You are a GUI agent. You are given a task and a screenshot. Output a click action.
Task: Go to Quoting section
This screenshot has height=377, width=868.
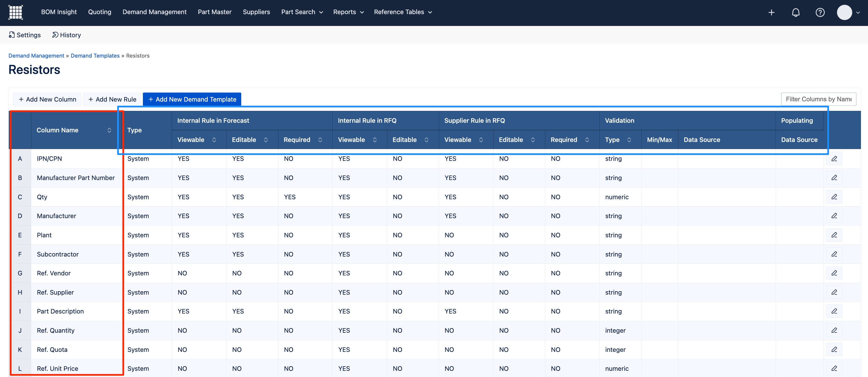[99, 12]
